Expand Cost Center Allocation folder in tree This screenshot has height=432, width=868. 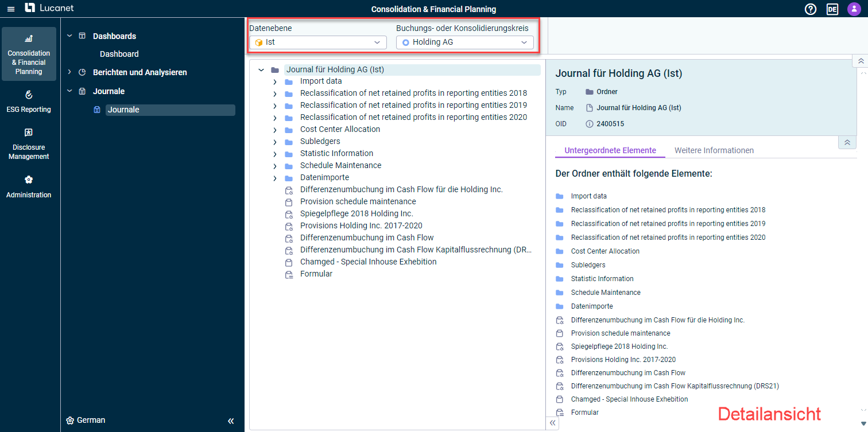pyautogui.click(x=274, y=130)
